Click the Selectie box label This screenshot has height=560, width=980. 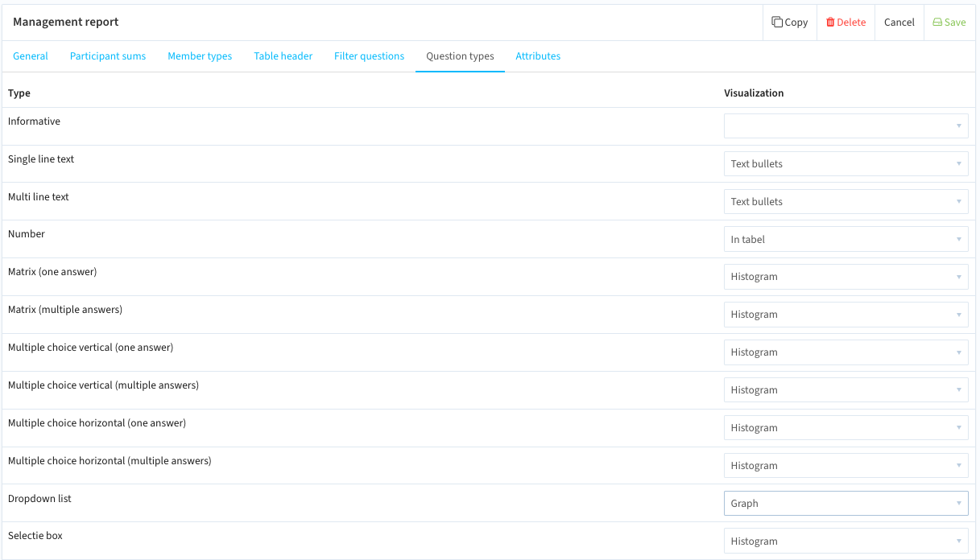pos(35,536)
